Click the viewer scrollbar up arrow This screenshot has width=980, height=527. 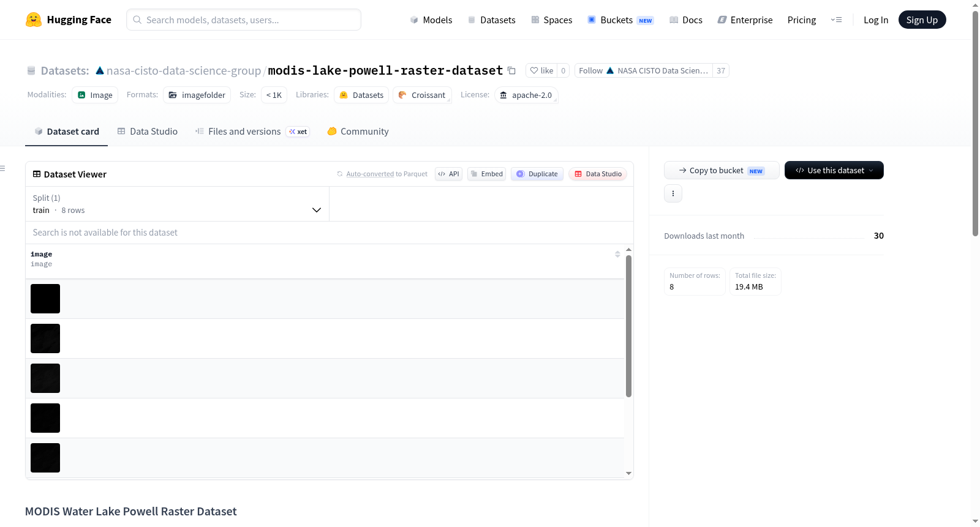click(x=628, y=250)
